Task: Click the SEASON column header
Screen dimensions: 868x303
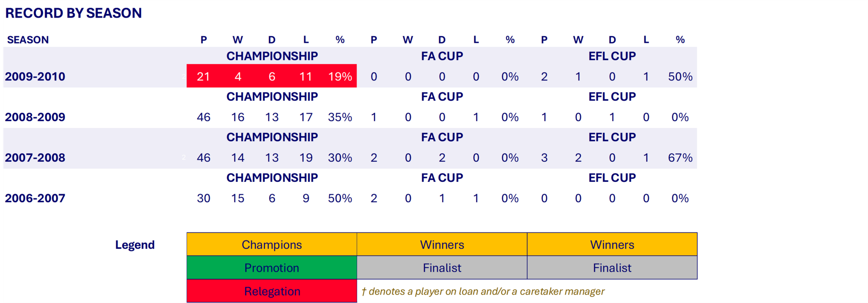Action: (x=28, y=40)
